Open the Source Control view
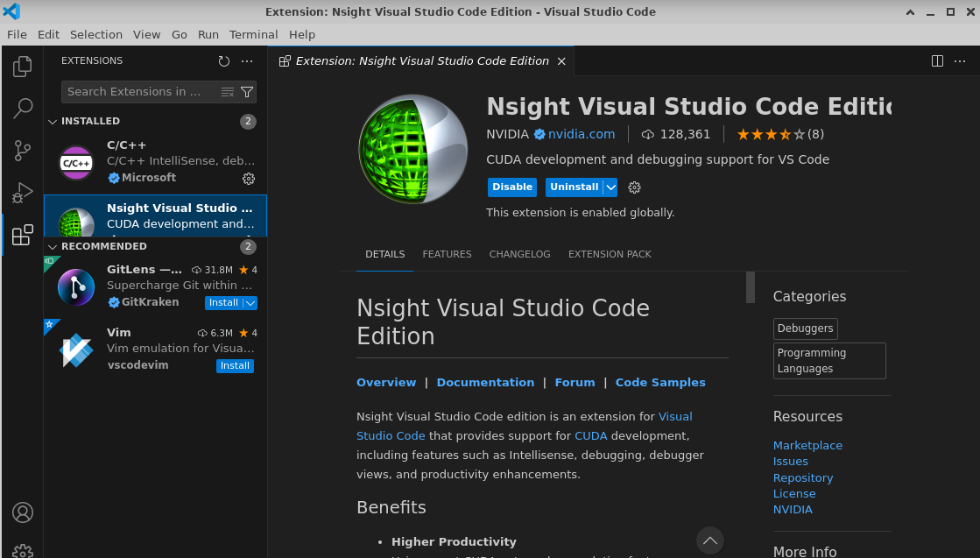 pyautogui.click(x=23, y=151)
